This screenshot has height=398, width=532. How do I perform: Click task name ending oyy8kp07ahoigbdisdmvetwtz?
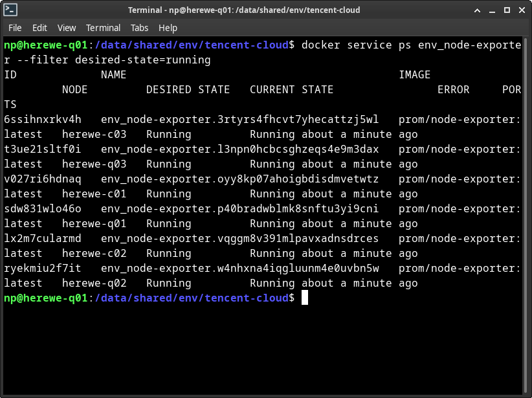(x=240, y=179)
